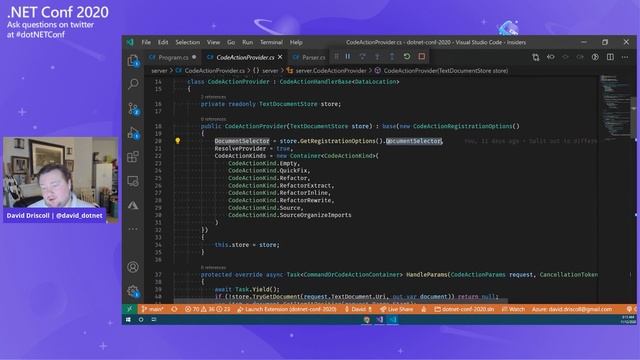Click run icon left of split editor
The image size is (640, 360).
coord(595,58)
